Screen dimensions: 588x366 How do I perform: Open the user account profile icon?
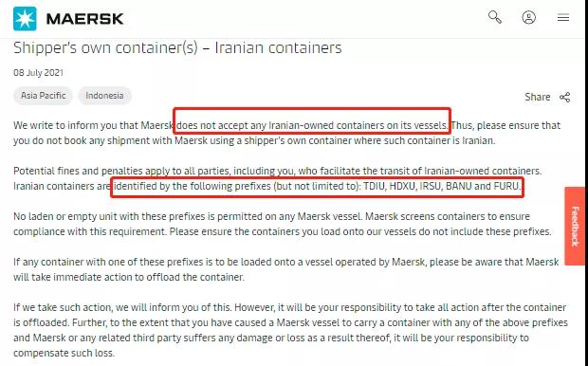coord(529,17)
